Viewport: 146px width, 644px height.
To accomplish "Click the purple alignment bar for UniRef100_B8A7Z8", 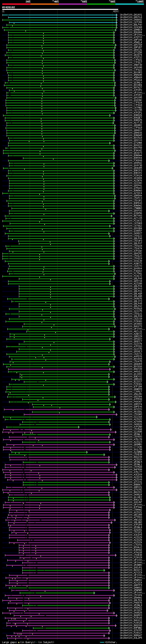I will pyautogui.click(x=60, y=369).
